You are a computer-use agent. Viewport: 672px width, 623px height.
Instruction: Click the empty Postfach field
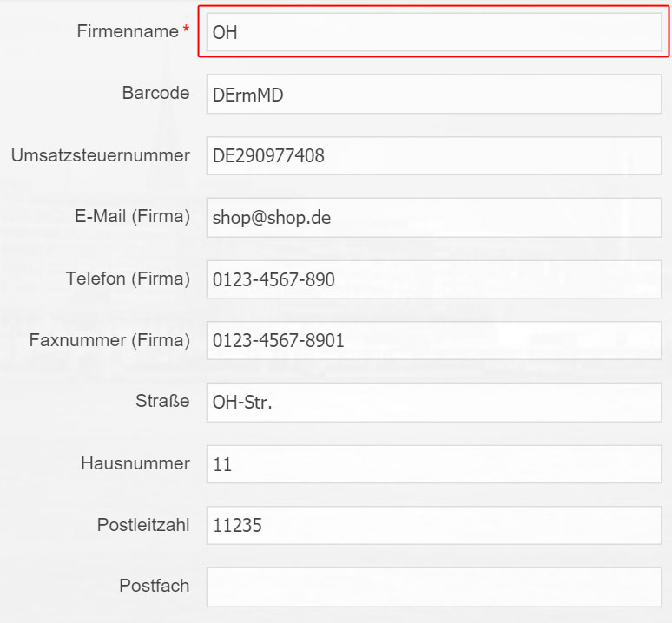pos(434,587)
